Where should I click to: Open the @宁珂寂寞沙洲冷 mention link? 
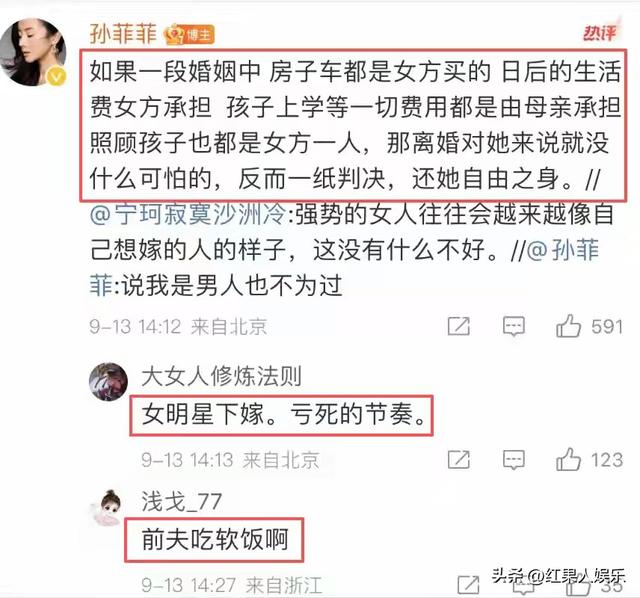(188, 214)
